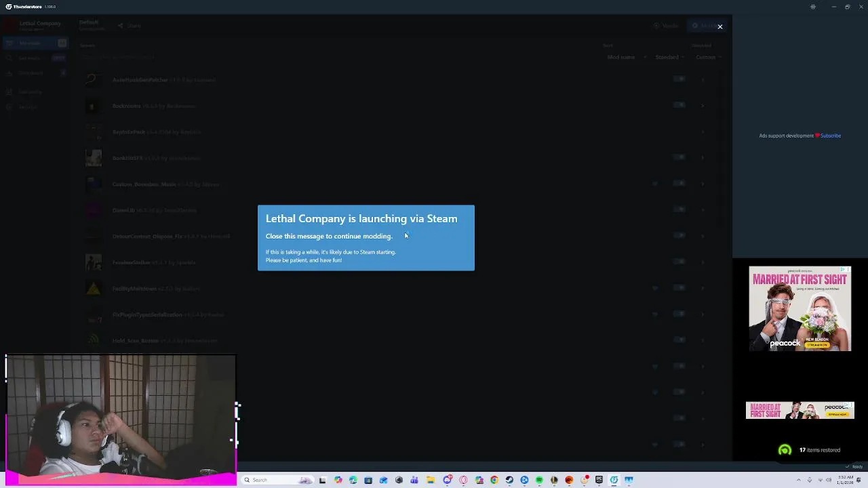Select the Hold_Scan_Button mod name
The image size is (868, 488).
click(135, 341)
